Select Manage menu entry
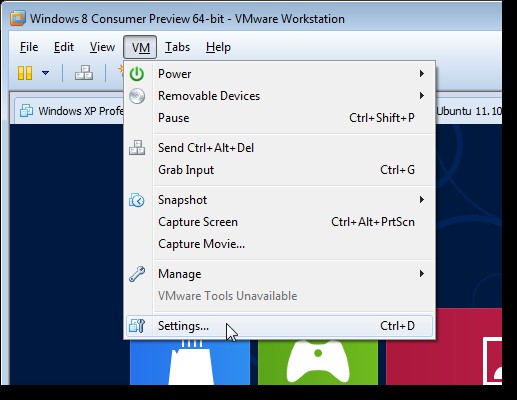Screen dimensions: 517x400 [279, 274]
